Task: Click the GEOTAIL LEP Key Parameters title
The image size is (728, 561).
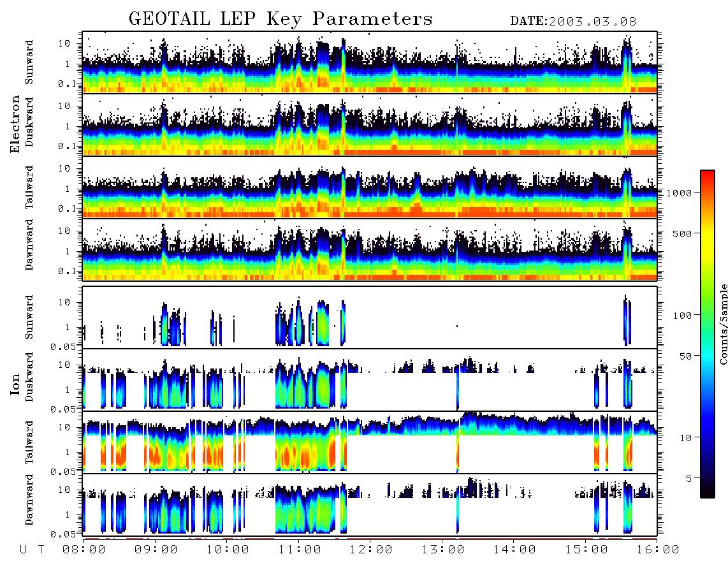Action: [x=280, y=19]
